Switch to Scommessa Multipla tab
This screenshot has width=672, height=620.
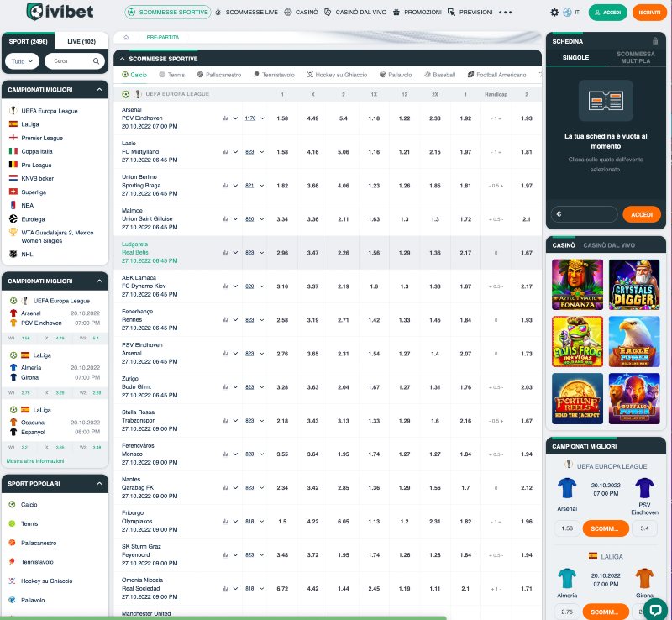[635, 57]
